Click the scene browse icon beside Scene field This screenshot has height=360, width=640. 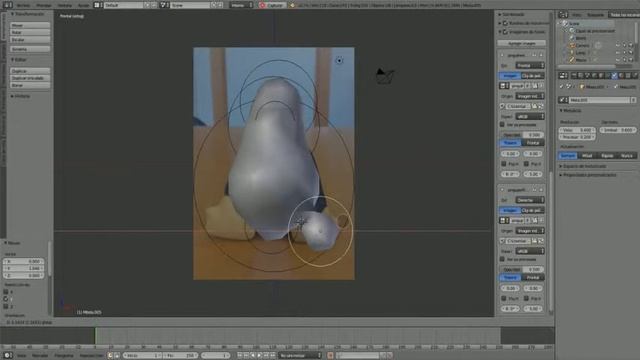pos(164,5)
